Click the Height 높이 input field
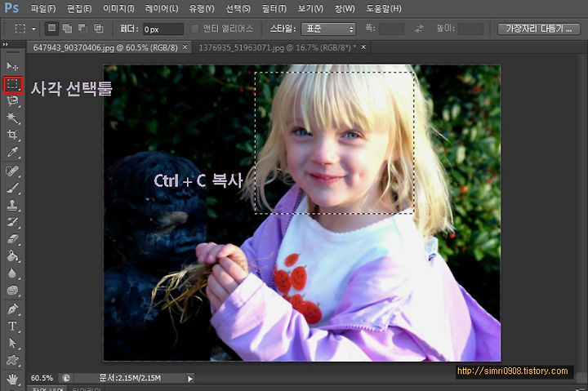The image size is (588, 391). (471, 29)
